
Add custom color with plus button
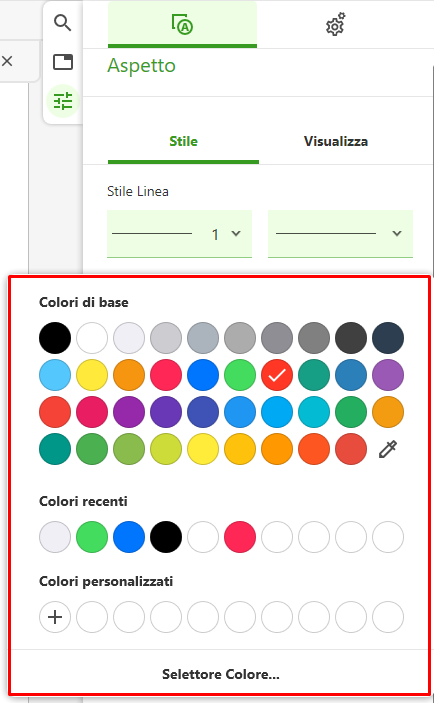click(55, 617)
